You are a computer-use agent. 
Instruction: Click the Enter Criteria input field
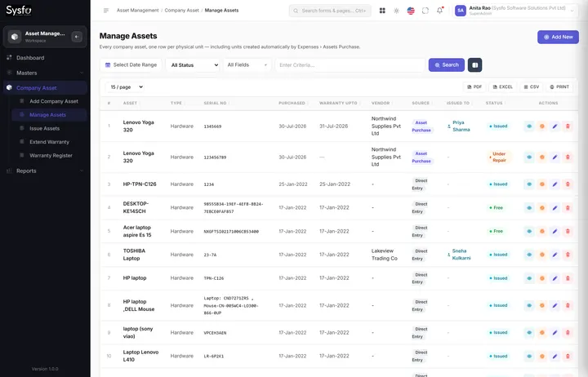coord(350,64)
